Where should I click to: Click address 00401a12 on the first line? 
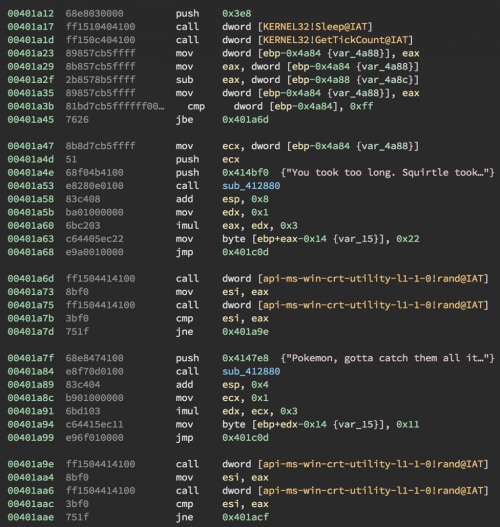click(31, 13)
